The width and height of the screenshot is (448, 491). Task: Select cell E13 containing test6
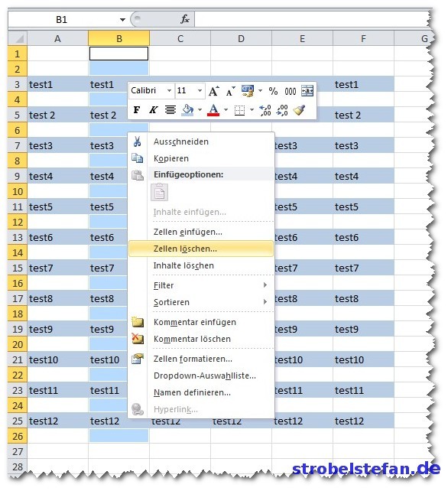(302, 237)
